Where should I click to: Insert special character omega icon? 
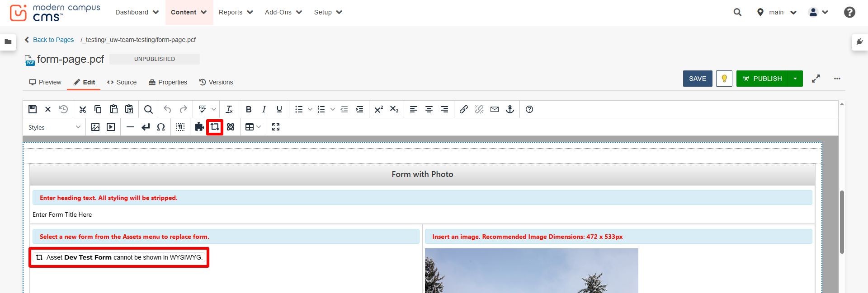pos(161,127)
